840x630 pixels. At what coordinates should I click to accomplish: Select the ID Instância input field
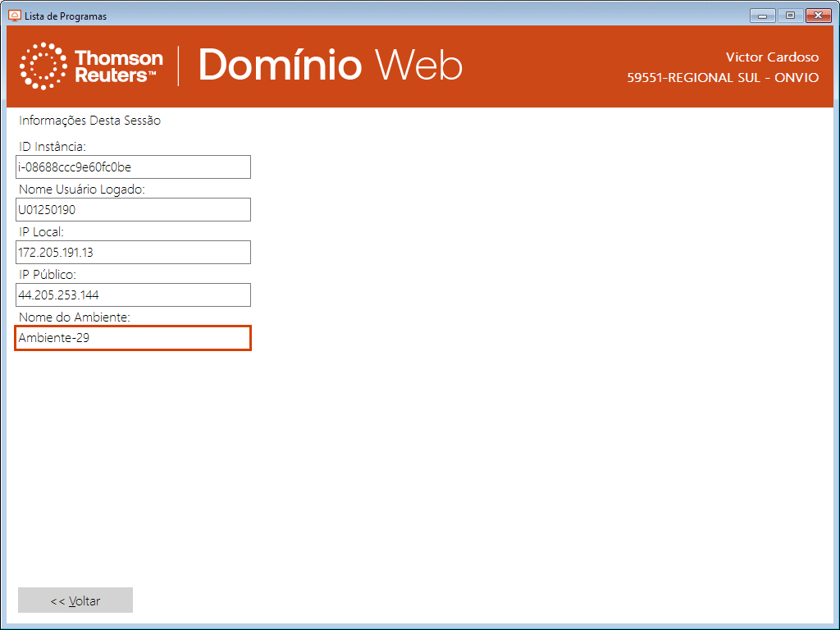click(133, 167)
